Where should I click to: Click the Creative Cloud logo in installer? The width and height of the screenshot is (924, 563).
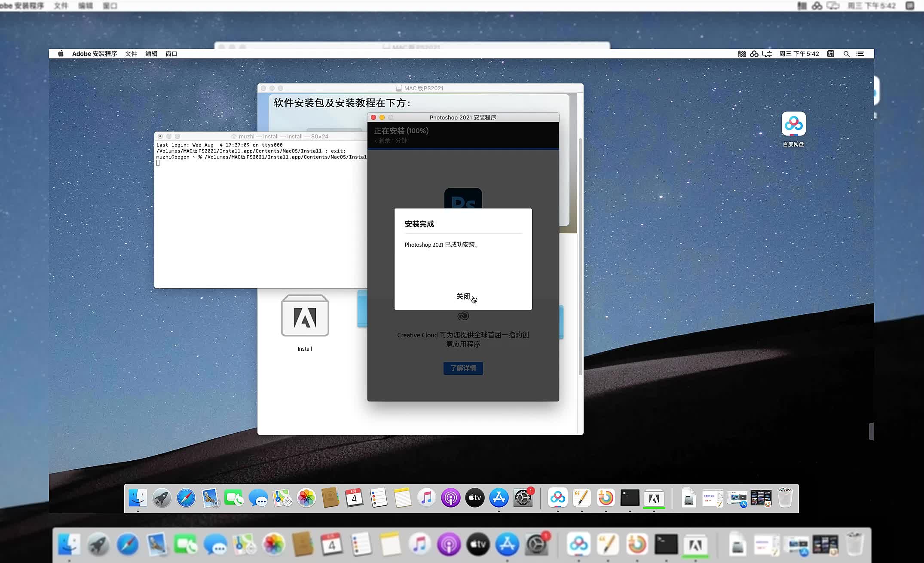(x=463, y=316)
